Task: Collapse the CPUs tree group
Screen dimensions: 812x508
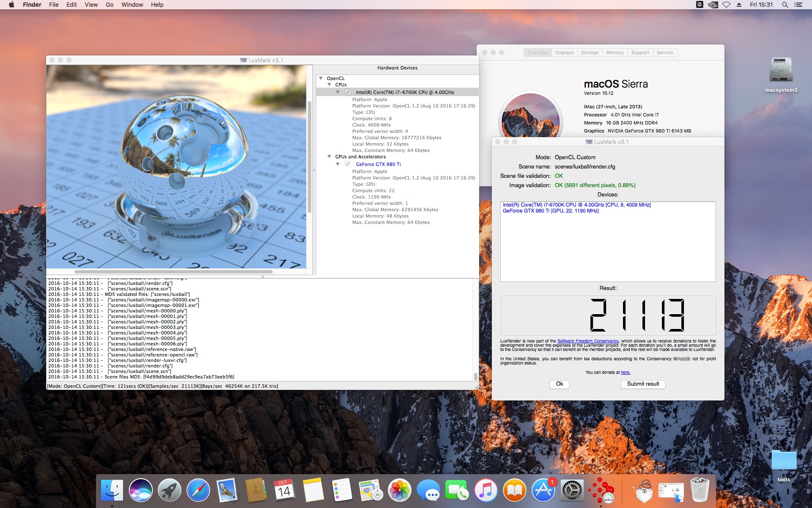Action: coord(329,85)
